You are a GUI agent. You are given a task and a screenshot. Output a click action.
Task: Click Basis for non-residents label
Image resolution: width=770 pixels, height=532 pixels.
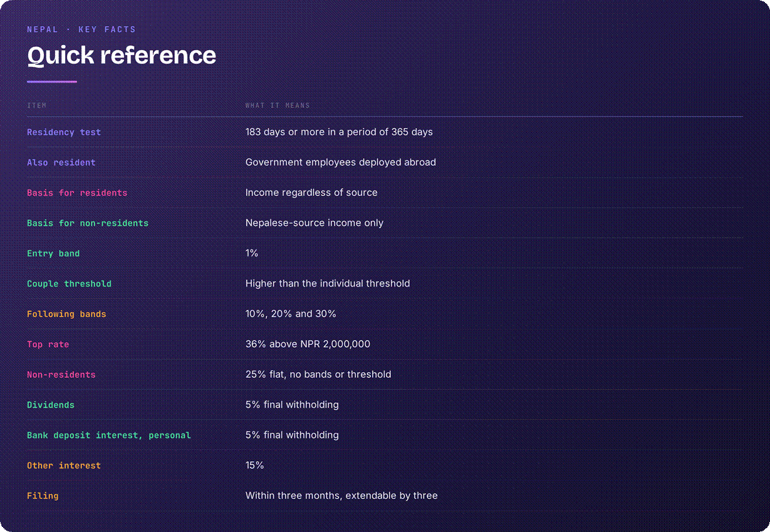[x=88, y=223]
